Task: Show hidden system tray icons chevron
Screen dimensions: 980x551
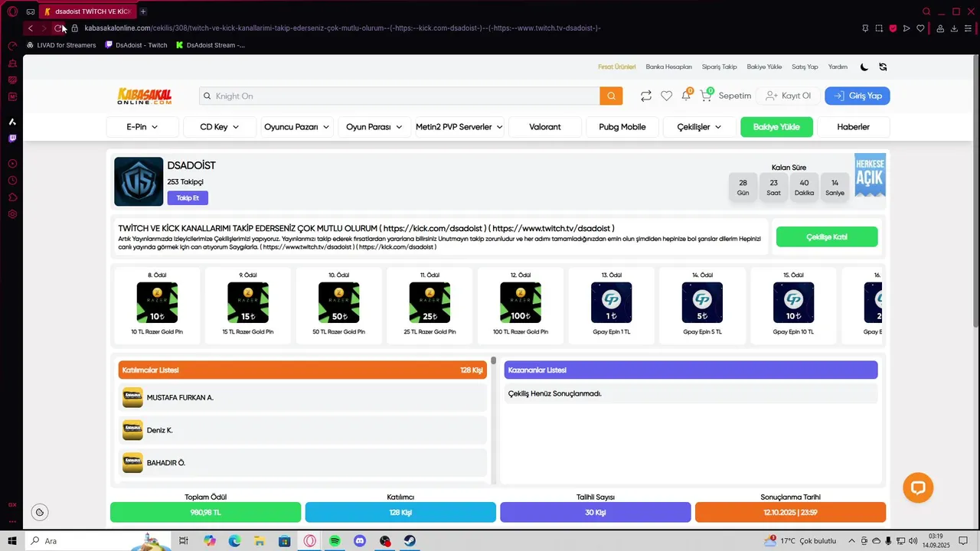Action: click(851, 541)
